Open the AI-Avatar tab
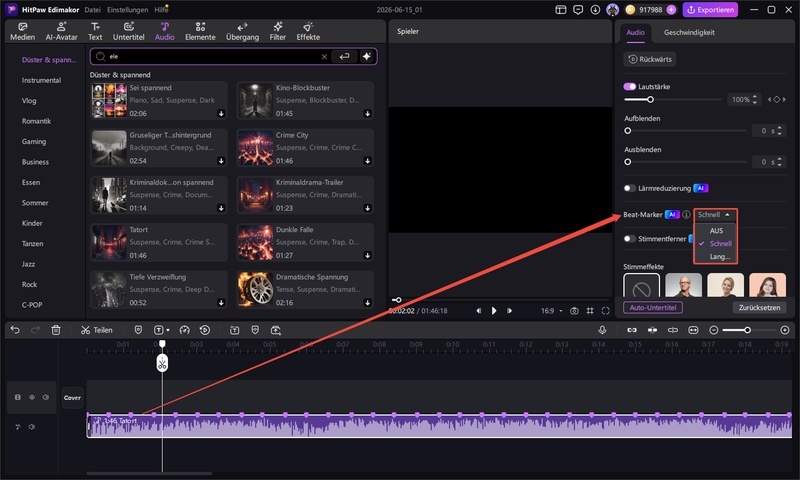 (x=61, y=32)
